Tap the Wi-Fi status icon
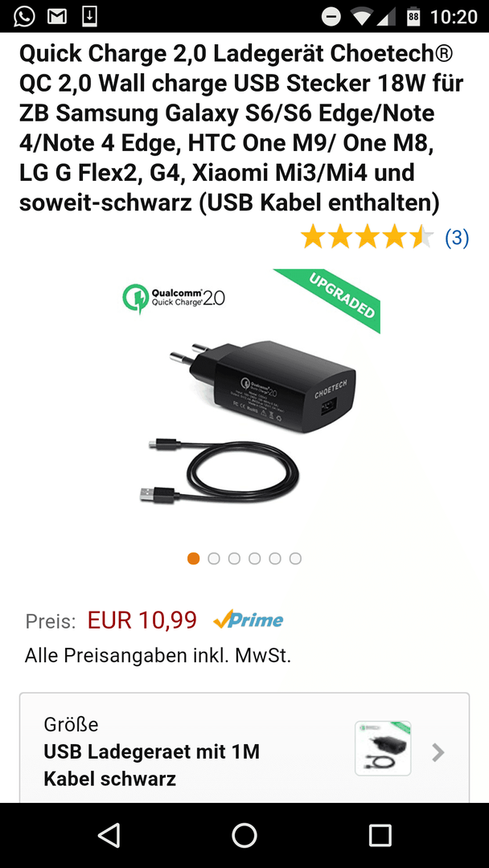Viewport: 489px width, 868px height. [362, 17]
